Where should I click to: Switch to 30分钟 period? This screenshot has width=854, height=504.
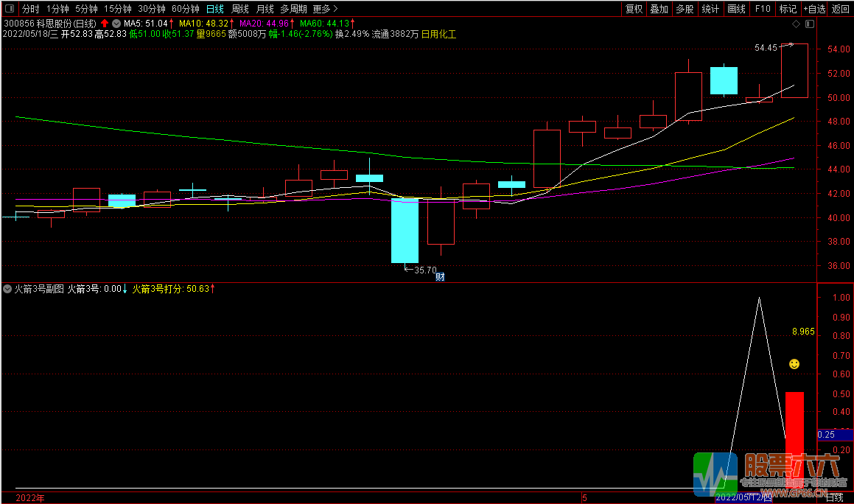pyautogui.click(x=151, y=9)
